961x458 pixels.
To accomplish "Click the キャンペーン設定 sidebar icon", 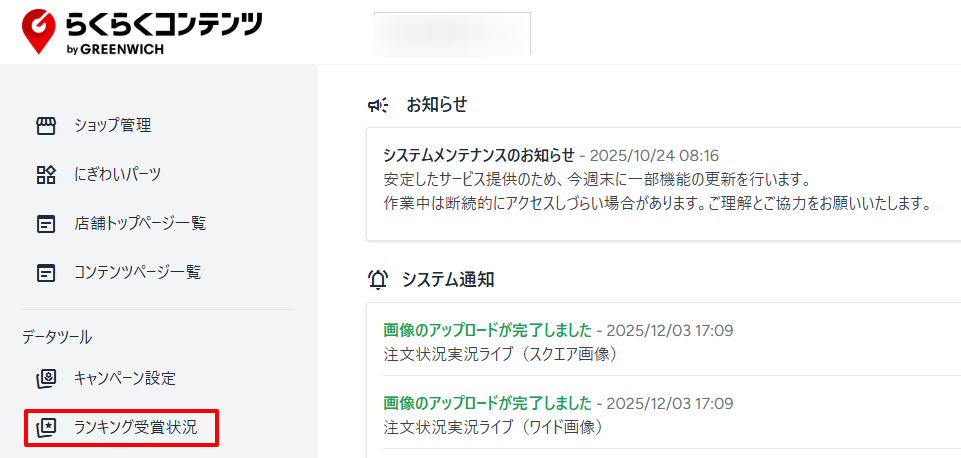I will pyautogui.click(x=46, y=379).
